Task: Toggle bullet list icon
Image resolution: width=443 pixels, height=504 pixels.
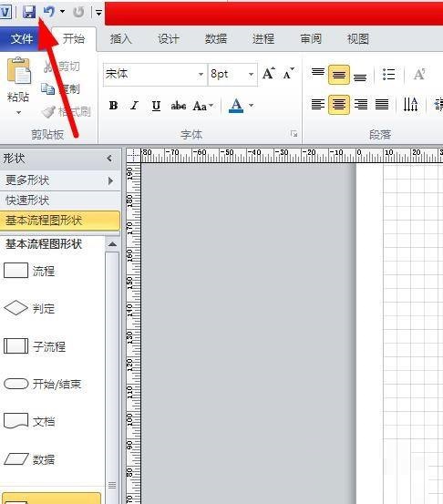Action: tap(389, 74)
